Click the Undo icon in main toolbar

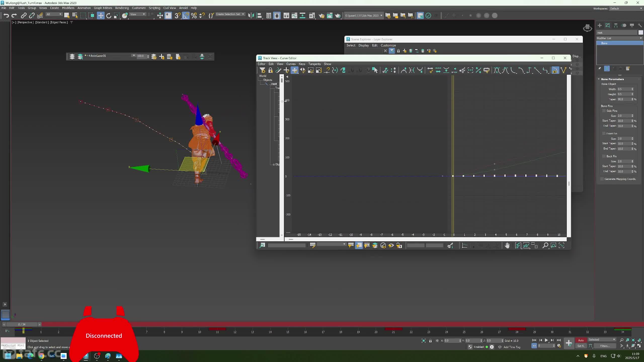tap(6, 16)
